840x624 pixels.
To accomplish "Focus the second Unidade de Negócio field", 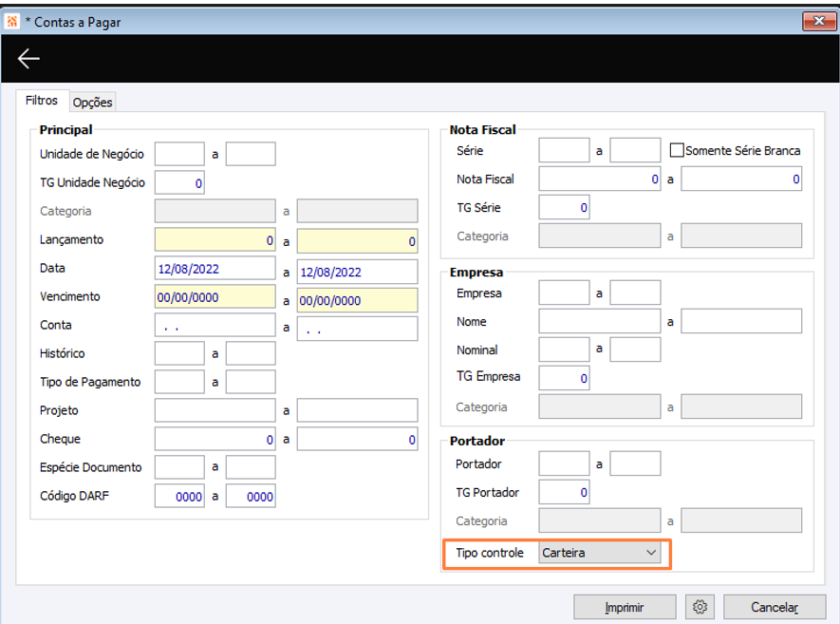I will coord(251,154).
